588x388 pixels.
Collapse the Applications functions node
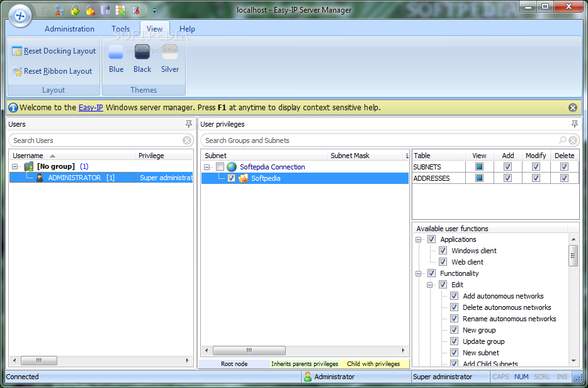coord(419,239)
